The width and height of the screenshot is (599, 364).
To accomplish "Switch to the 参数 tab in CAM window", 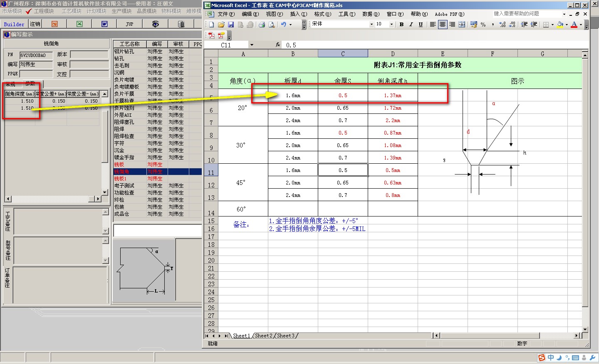I will [30, 84].
